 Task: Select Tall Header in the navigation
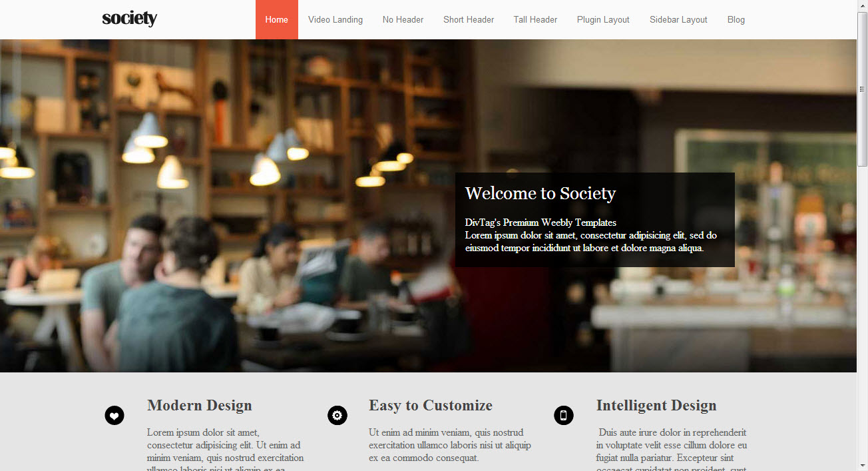click(536, 19)
